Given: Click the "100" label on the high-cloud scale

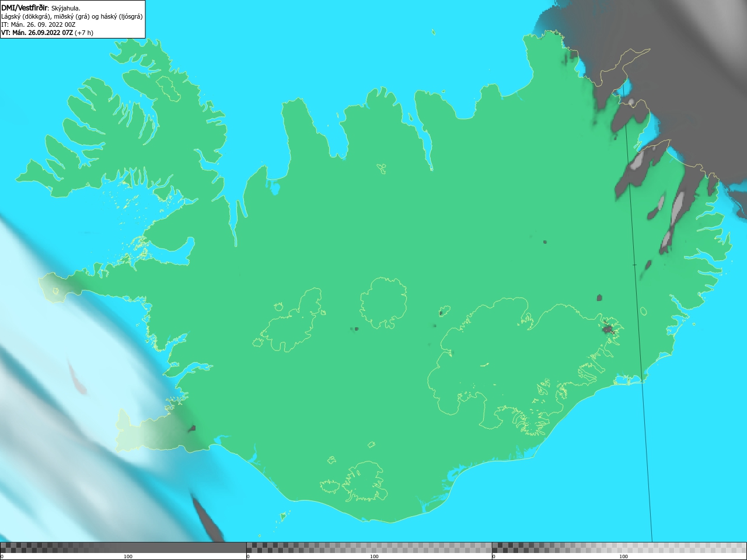Looking at the screenshot, I should 623,556.
